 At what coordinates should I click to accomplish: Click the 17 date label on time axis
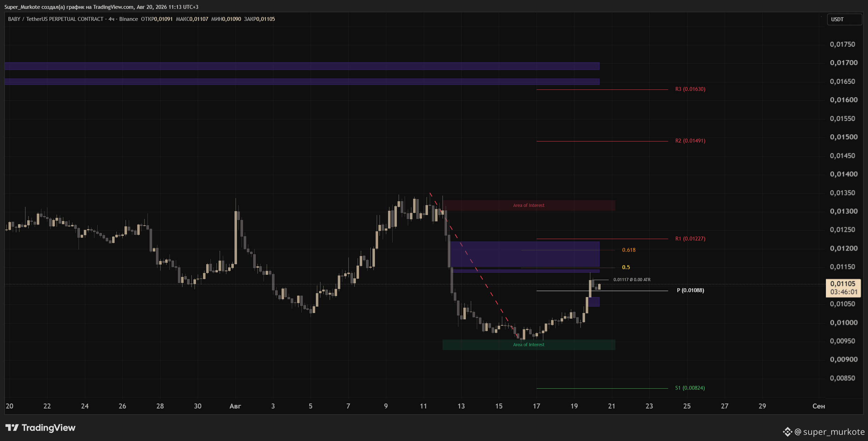[x=537, y=406]
